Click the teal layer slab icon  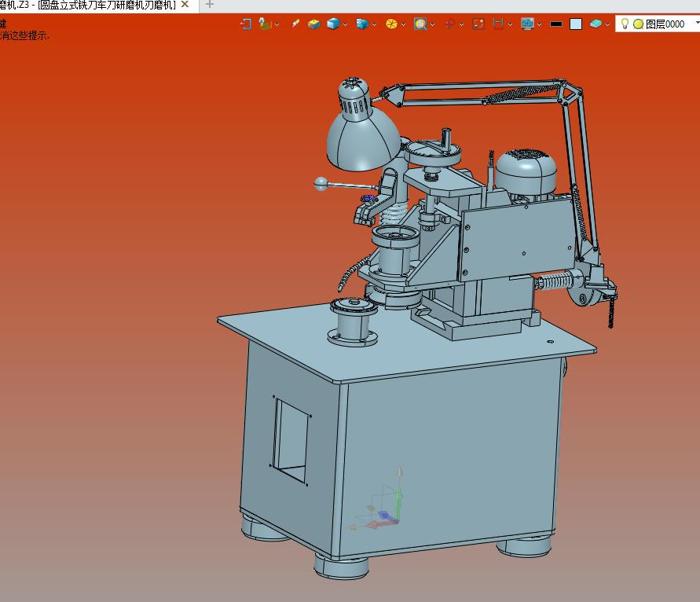click(596, 24)
